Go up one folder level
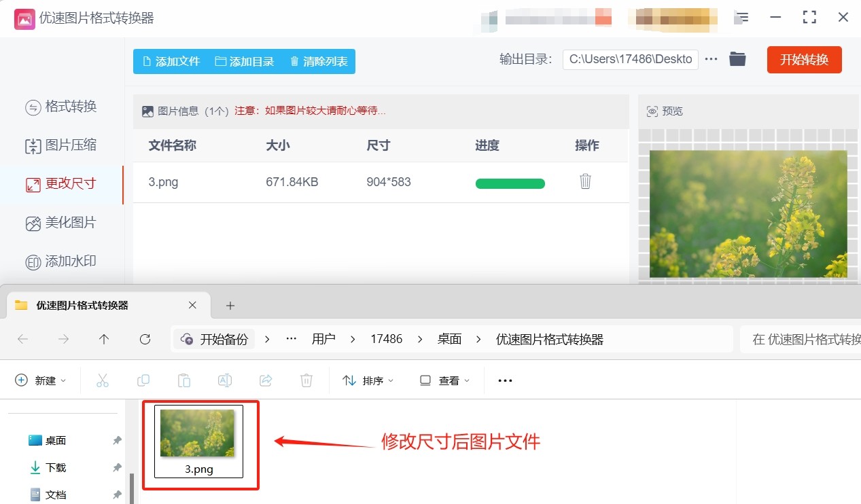Image resolution: width=861 pixels, height=504 pixels. click(x=104, y=339)
